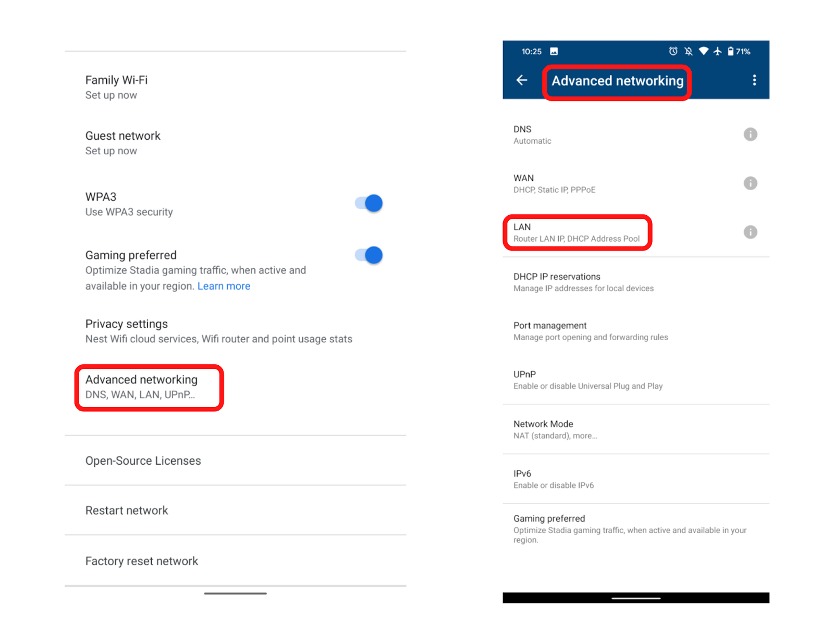Open Advanced networking in settings list

coord(235,387)
